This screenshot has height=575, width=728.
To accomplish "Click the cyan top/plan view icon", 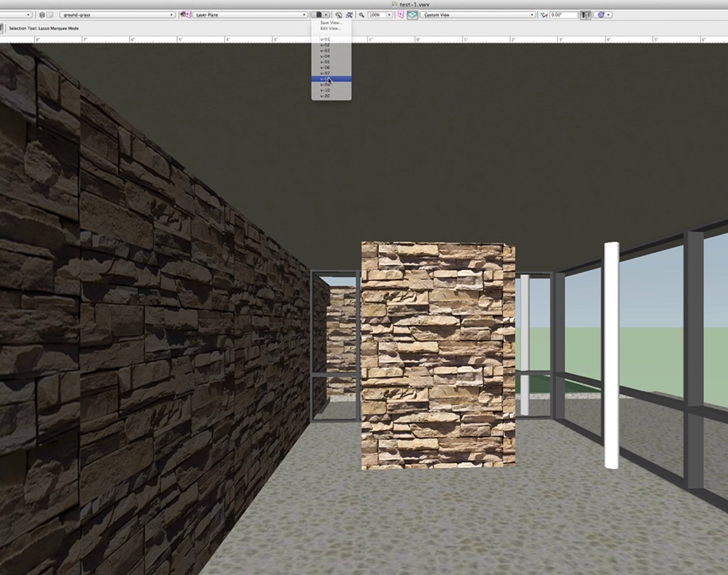I will tap(412, 15).
